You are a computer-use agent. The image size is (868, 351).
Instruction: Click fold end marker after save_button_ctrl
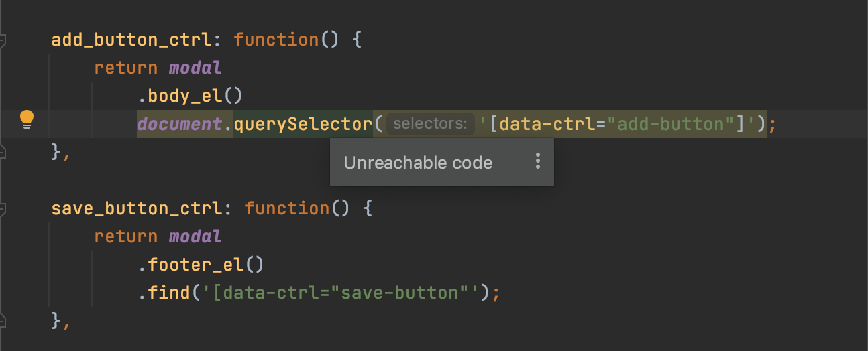click(3, 322)
